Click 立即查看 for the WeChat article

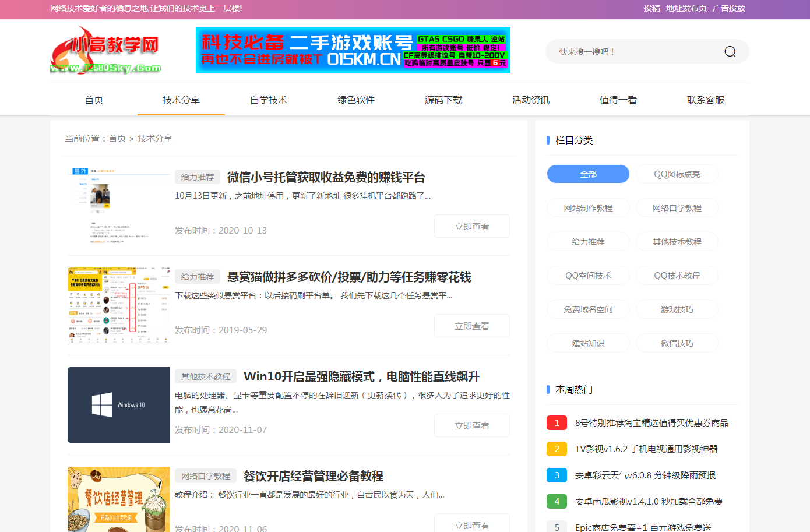pyautogui.click(x=471, y=227)
